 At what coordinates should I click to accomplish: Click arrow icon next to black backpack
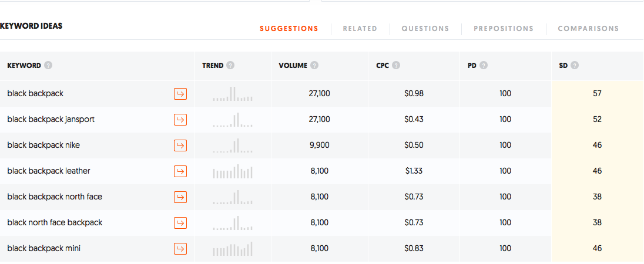click(180, 94)
